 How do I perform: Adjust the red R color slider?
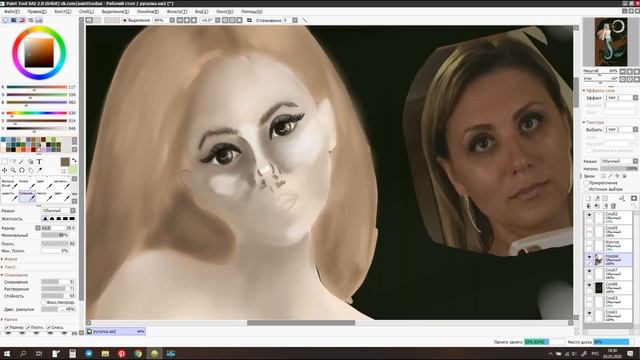[x=37, y=87]
